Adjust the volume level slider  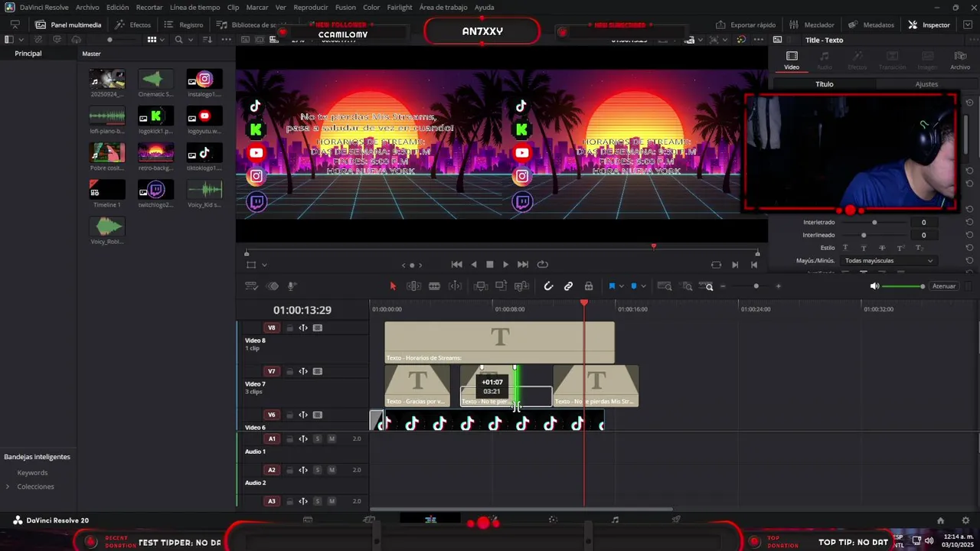pos(903,286)
